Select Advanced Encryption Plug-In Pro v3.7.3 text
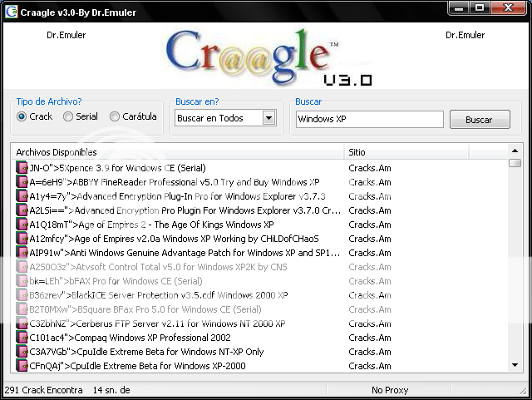Viewport: 532px width, 400px height. click(177, 196)
